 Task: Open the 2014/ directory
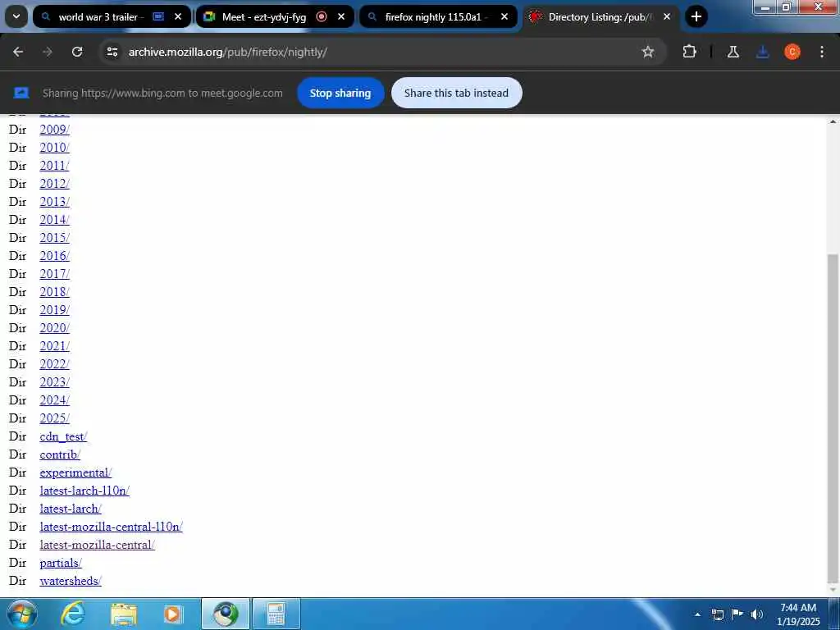[55, 220]
